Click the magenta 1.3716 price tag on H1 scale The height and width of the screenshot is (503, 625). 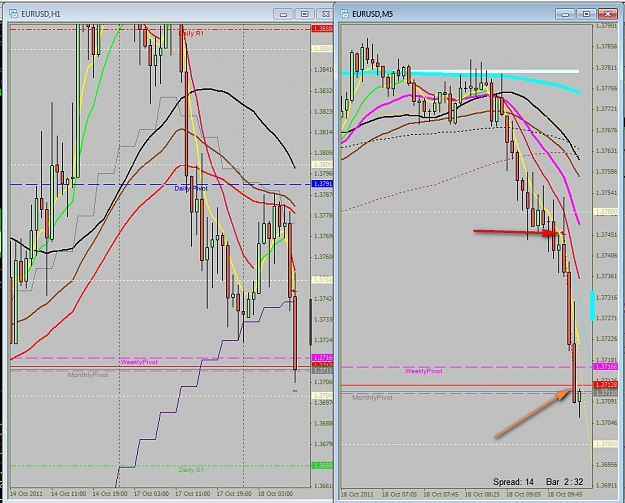[322, 358]
